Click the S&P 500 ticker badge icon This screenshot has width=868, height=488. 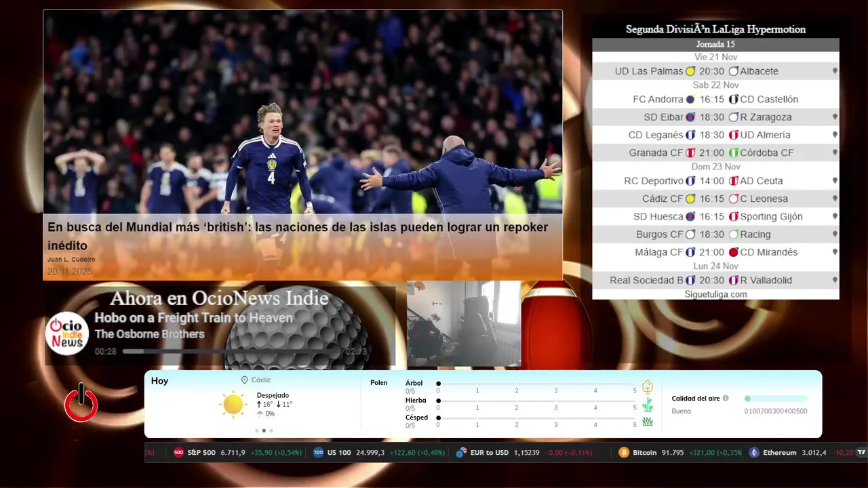tap(179, 453)
